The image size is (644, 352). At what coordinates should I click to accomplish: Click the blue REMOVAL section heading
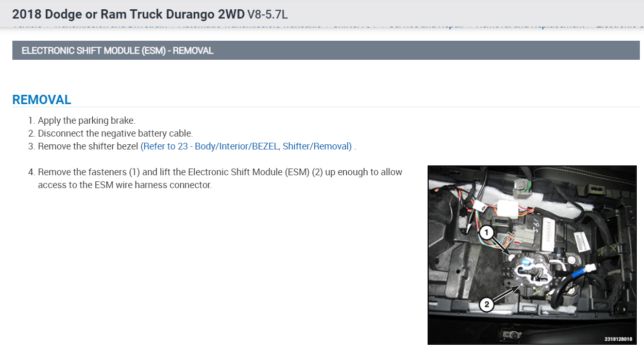point(42,99)
